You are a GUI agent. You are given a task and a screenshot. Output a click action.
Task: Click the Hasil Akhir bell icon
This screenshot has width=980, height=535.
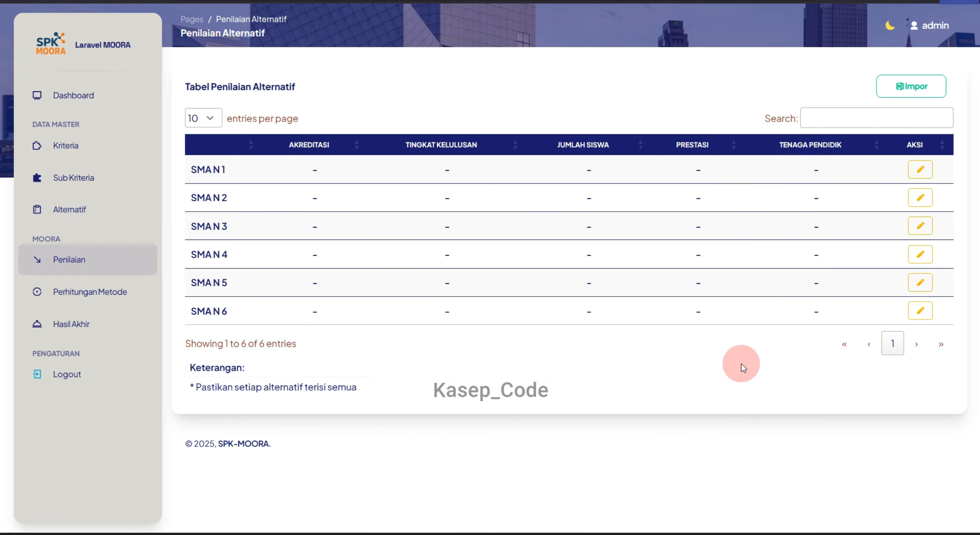coord(37,324)
